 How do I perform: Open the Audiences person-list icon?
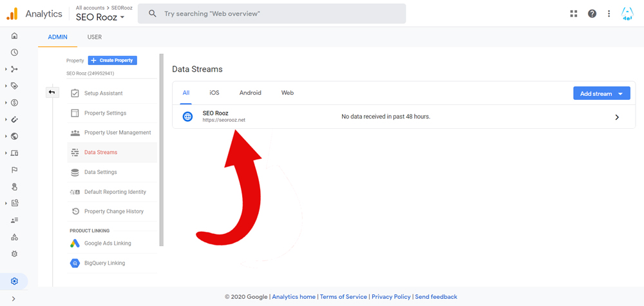point(14,220)
